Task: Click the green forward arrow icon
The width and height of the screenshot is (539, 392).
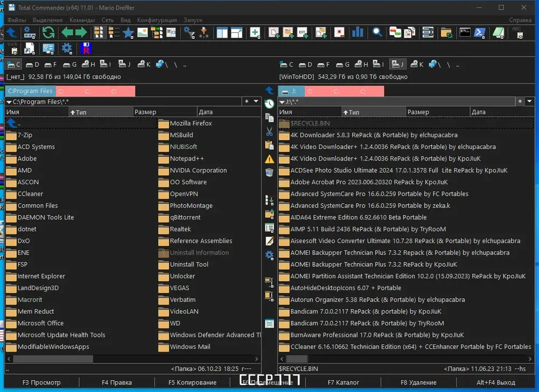Action: tap(81, 33)
